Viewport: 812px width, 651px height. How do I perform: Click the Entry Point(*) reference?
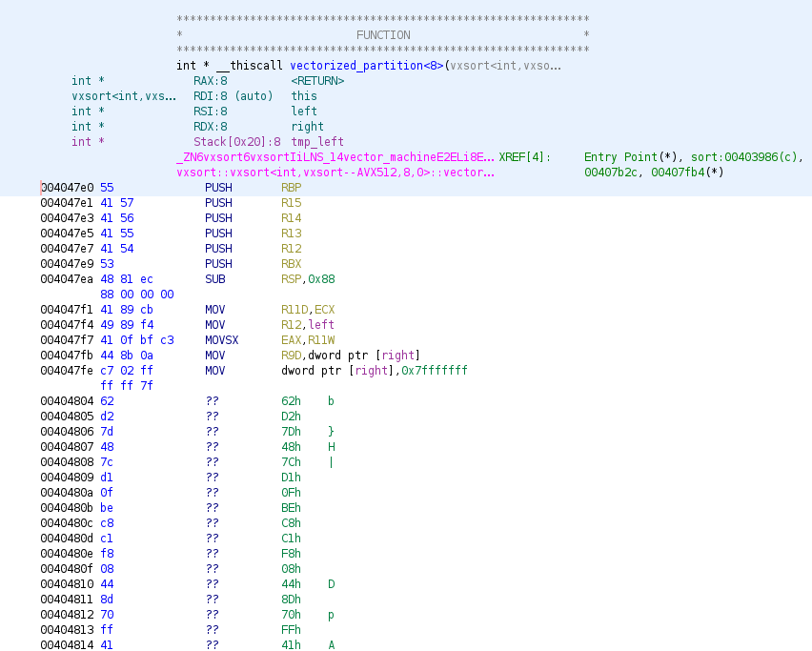[634, 157]
